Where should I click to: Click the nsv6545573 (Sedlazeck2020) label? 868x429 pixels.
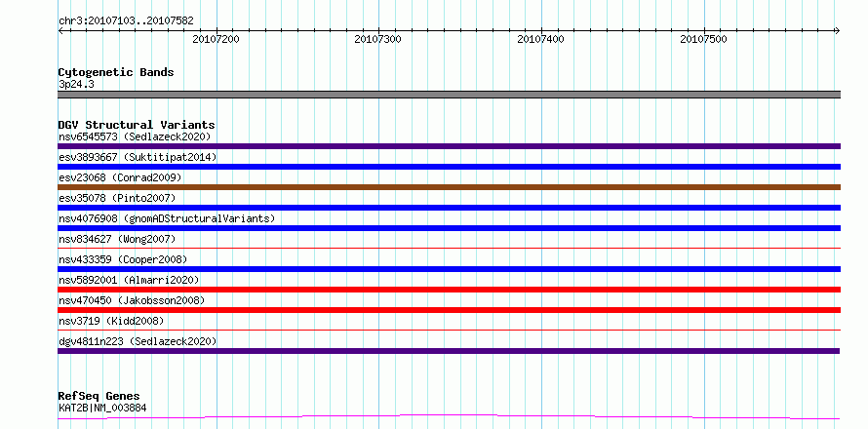(x=135, y=136)
